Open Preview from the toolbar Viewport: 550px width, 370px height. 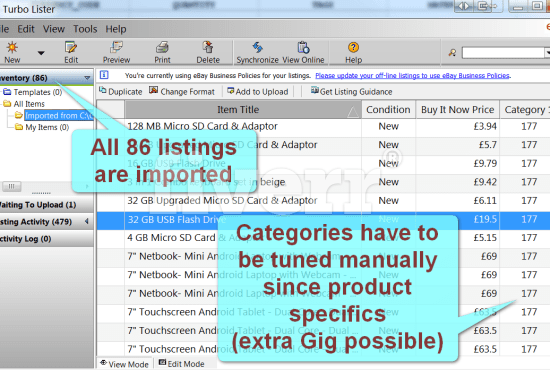[116, 52]
